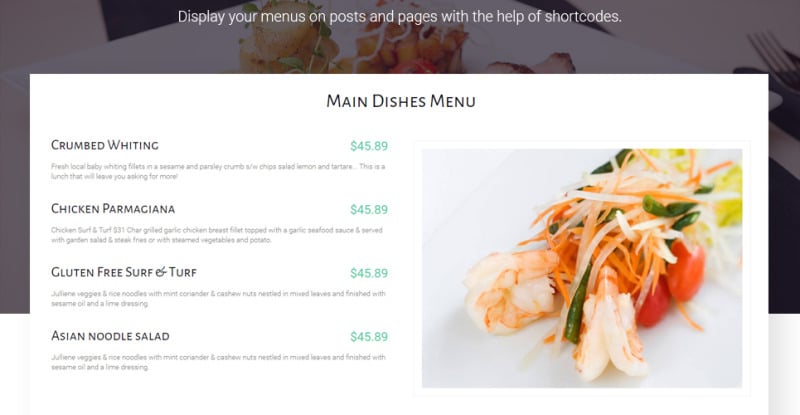Viewport: 800px width, 415px height.
Task: Click the Asian noodle salad $45.89 price
Action: 369,337
